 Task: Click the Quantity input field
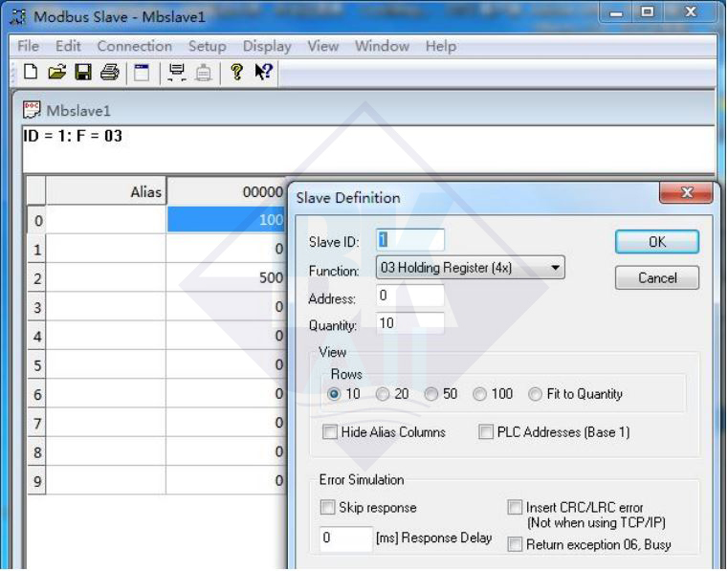pos(410,323)
